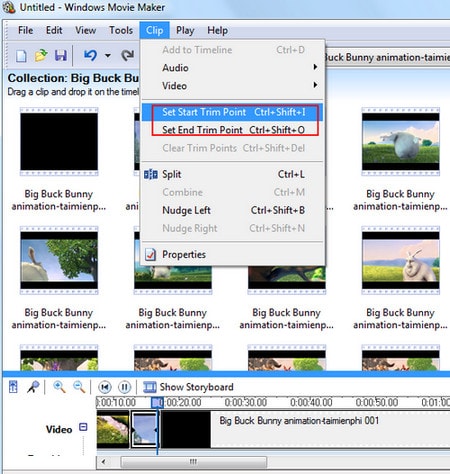Screen dimensions: 450x474
Task: Select Split in the Clip menu
Action: tap(232, 174)
